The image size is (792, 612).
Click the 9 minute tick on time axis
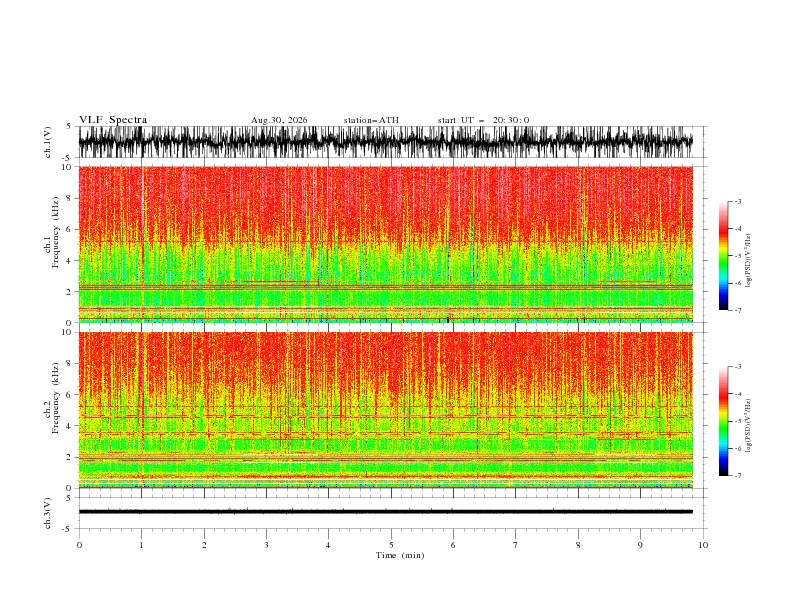pyautogui.click(x=640, y=545)
